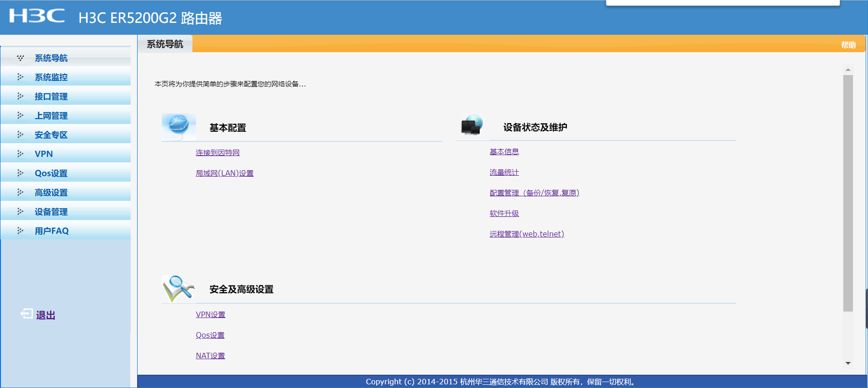Click the 本页将为你提供简单的步骤 intro text
The image size is (868, 388).
coord(230,84)
